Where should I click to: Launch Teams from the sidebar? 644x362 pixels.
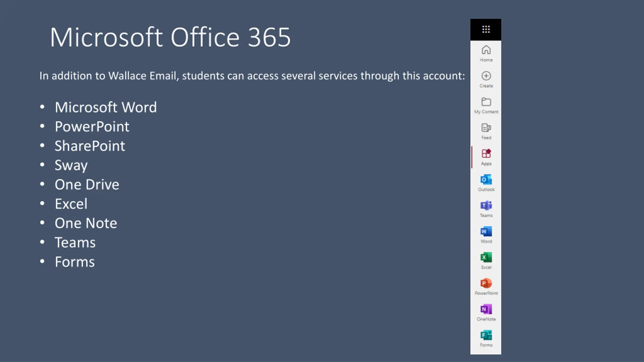pos(486,209)
